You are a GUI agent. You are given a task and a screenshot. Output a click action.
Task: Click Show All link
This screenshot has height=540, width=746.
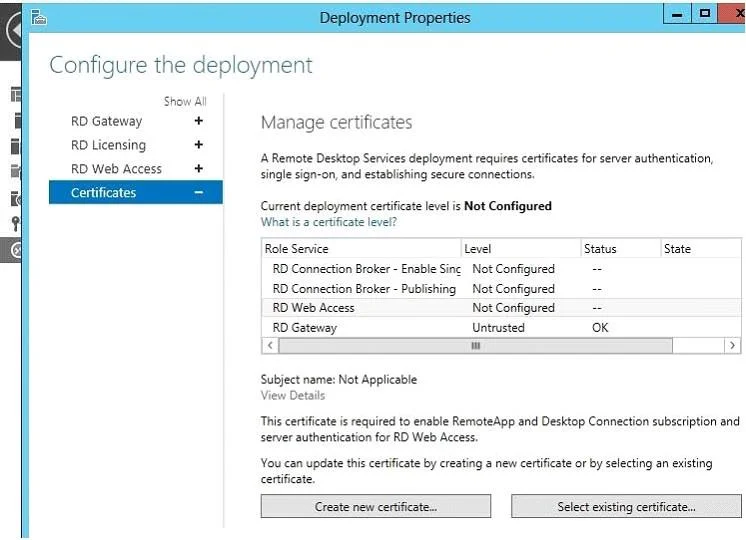[x=185, y=101]
